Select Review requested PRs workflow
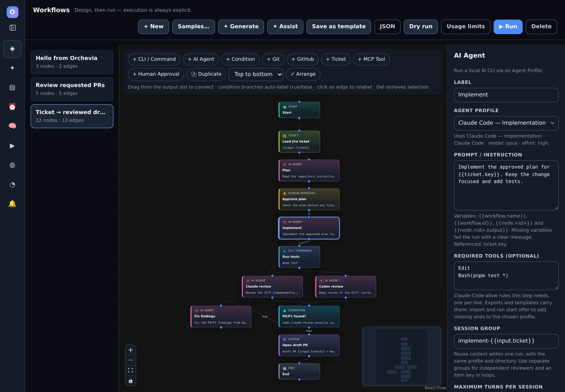Viewport: 565px width, 392px height. [x=72, y=89]
